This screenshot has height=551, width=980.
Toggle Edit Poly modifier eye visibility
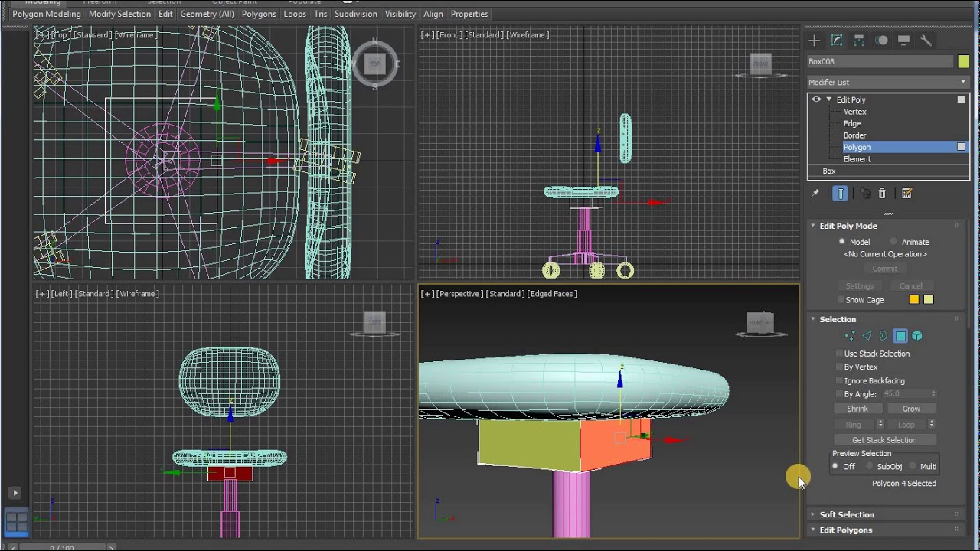pyautogui.click(x=816, y=99)
